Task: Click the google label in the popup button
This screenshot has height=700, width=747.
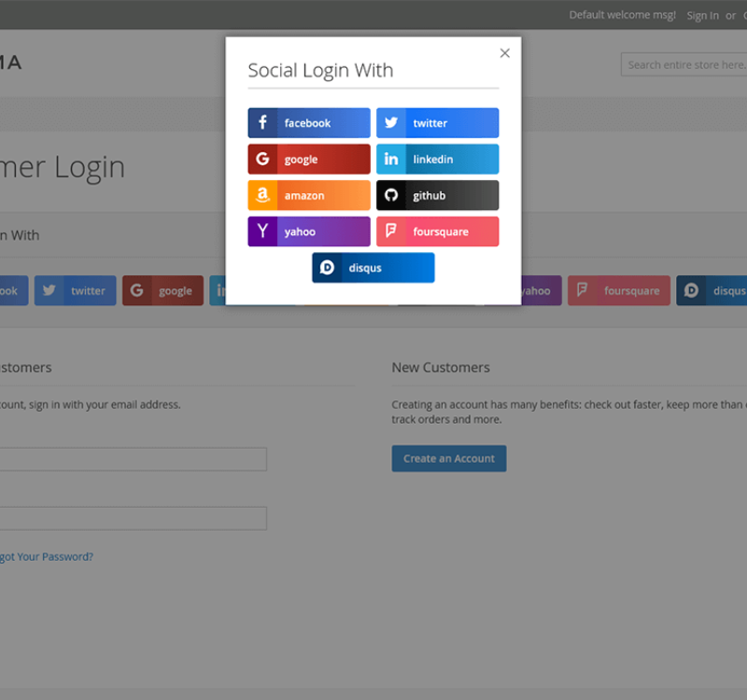Action: pyautogui.click(x=301, y=160)
